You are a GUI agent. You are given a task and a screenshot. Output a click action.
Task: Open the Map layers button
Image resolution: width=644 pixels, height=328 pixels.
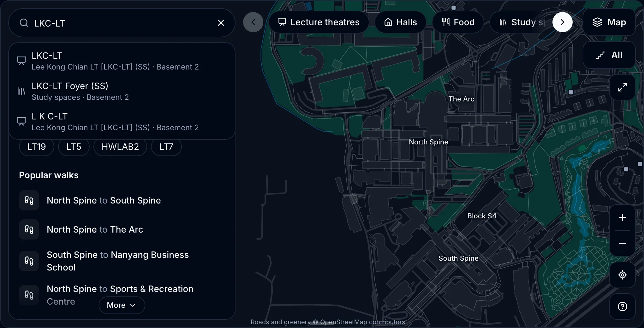[x=609, y=22]
